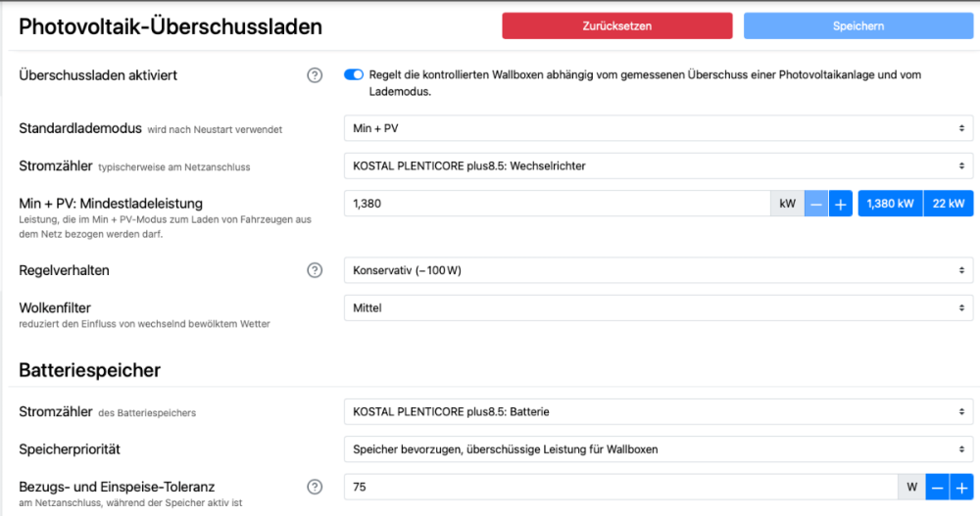The width and height of the screenshot is (980, 516).
Task: Open battery Stromzähler dropdown showing Batterie
Action: tap(659, 412)
